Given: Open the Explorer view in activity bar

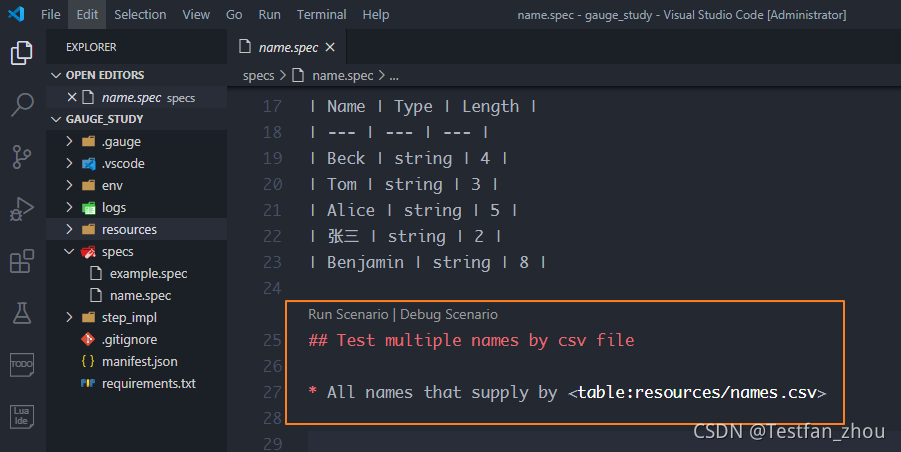Looking at the screenshot, I should click(22, 53).
